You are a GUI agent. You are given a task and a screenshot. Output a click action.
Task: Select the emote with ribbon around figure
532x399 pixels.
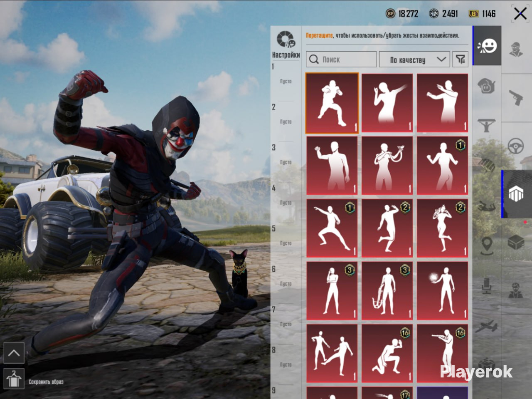(387, 166)
